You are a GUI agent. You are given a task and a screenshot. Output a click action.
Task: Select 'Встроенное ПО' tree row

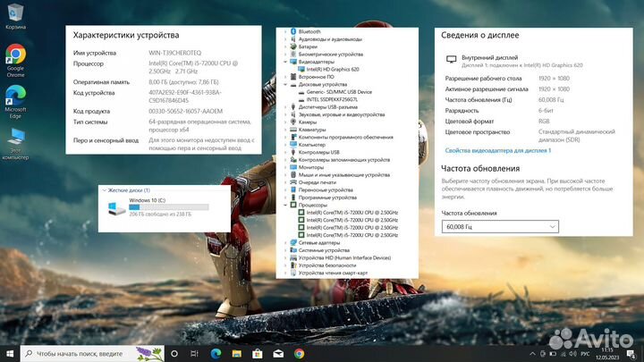[317, 77]
